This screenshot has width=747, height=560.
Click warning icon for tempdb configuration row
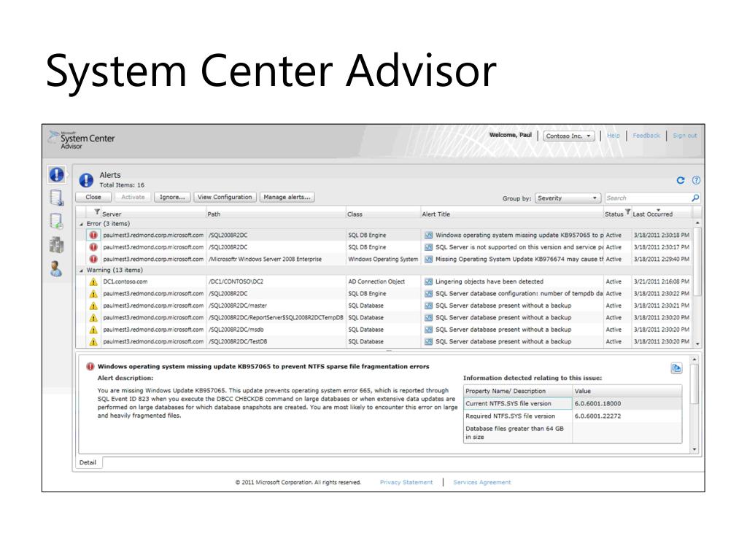point(93,293)
